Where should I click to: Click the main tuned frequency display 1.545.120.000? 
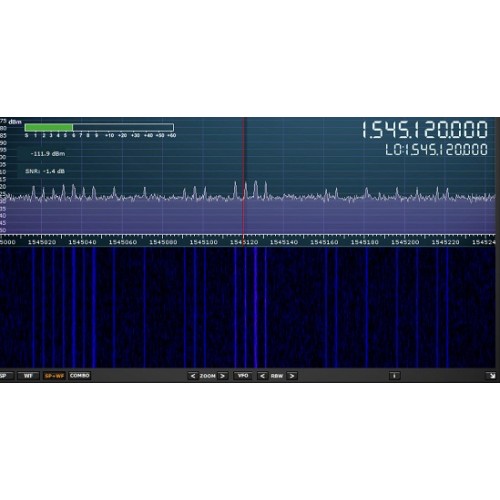click(425, 130)
